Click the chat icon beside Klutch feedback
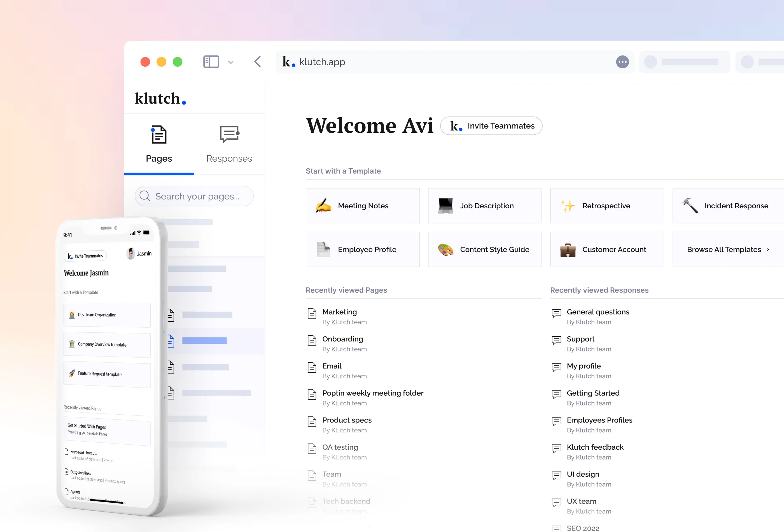This screenshot has width=784, height=532. coord(556,448)
